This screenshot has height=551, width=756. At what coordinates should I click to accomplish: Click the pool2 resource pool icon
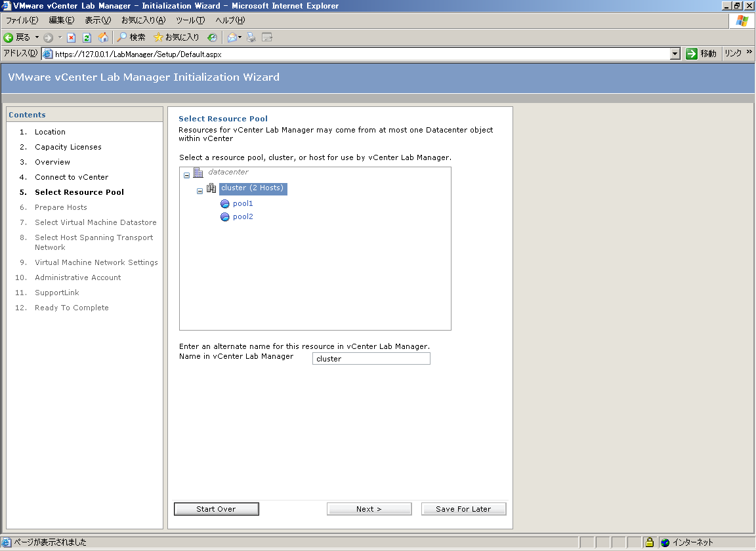[224, 217]
